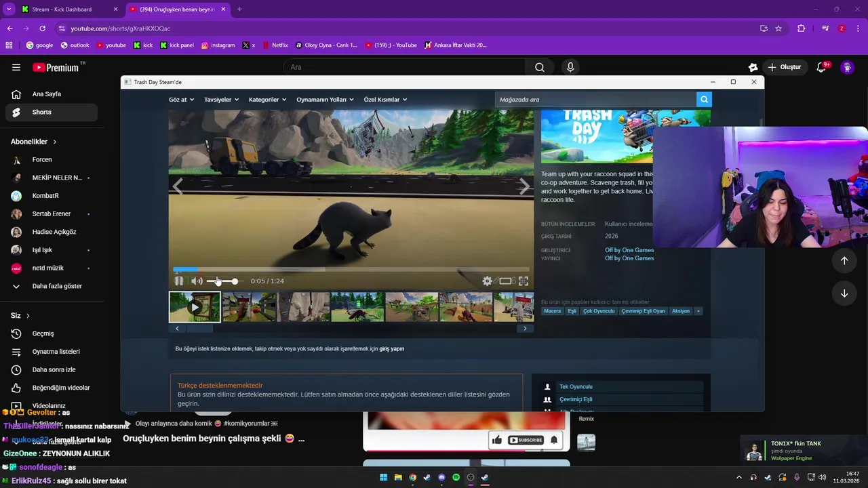Show hidden system tray icons chevron
Image resolution: width=868 pixels, height=488 pixels.
pyautogui.click(x=739, y=477)
